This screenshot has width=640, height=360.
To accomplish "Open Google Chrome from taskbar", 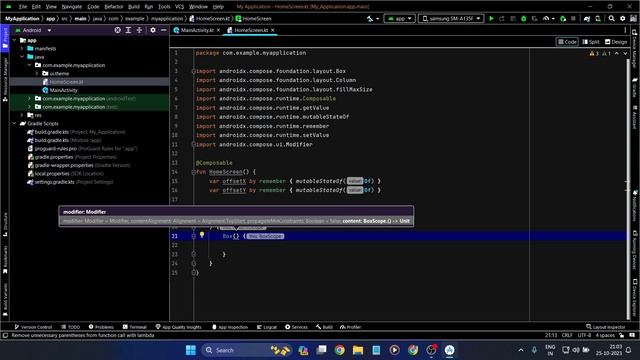I will [x=340, y=350].
